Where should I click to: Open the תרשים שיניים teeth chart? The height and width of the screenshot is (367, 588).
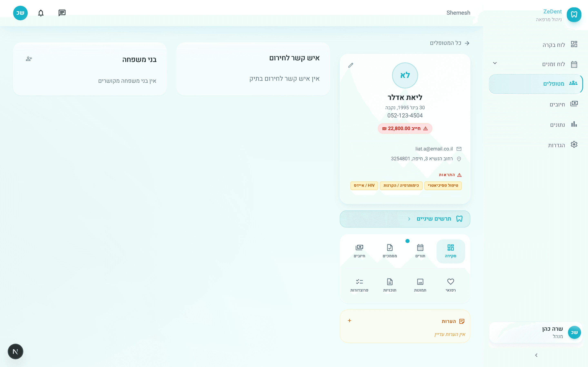click(x=405, y=219)
